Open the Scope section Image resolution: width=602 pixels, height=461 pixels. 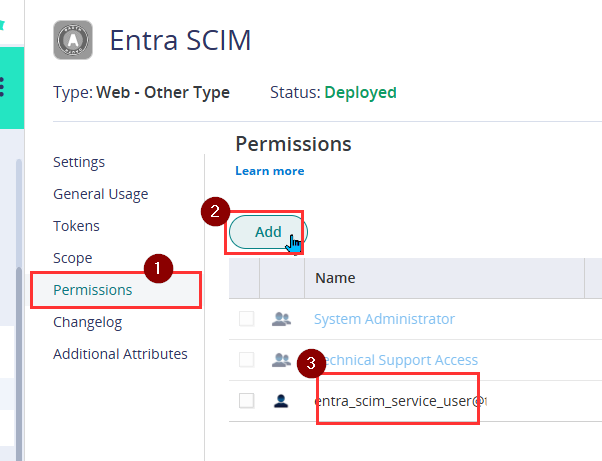pos(73,258)
